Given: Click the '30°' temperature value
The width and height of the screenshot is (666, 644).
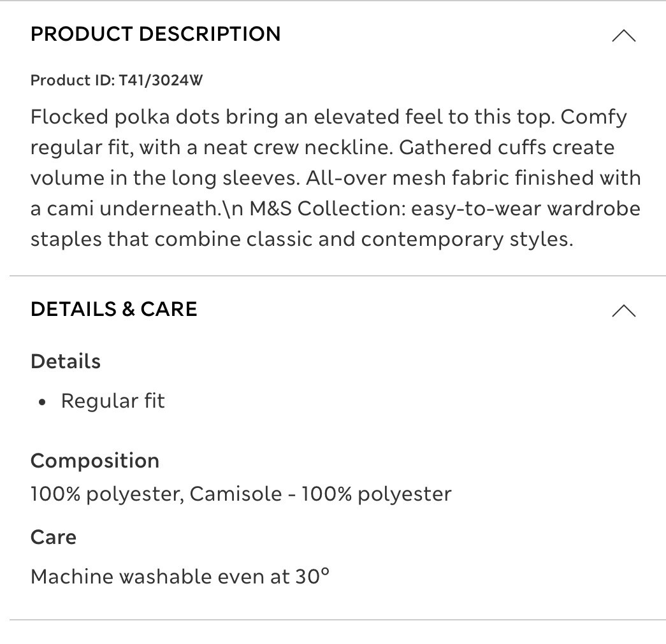Looking at the screenshot, I should pos(312,576).
